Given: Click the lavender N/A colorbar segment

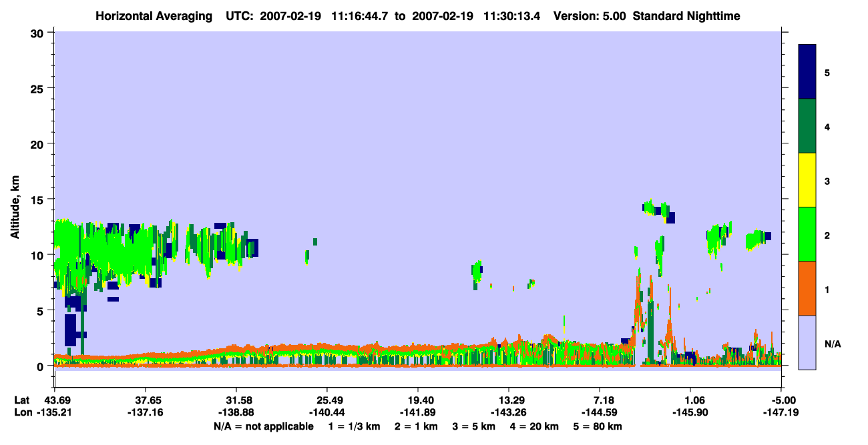Looking at the screenshot, I should point(807,342).
